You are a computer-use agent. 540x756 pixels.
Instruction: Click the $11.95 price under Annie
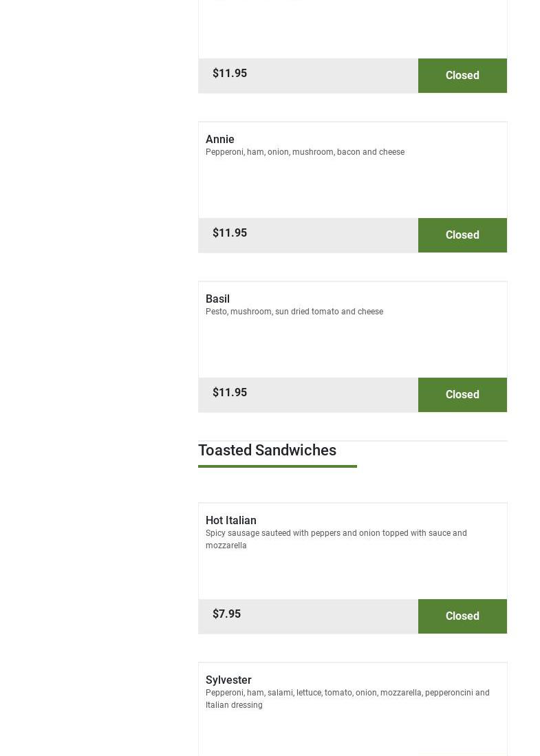click(230, 233)
